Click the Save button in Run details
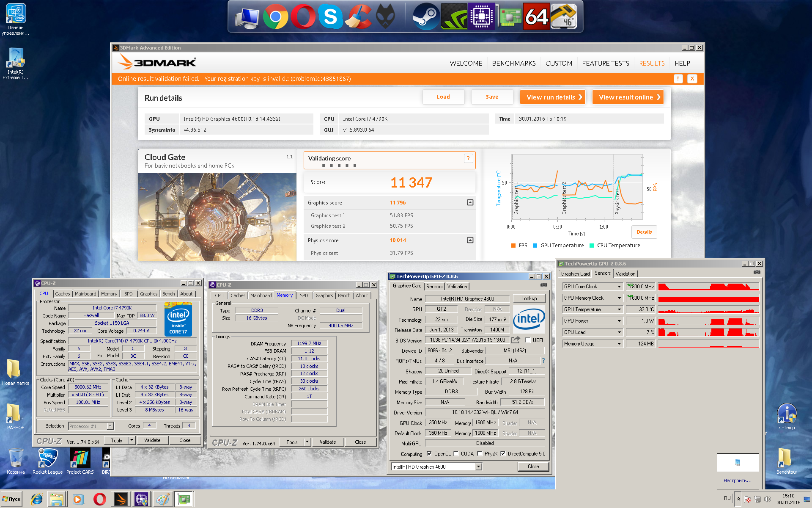 coord(492,97)
